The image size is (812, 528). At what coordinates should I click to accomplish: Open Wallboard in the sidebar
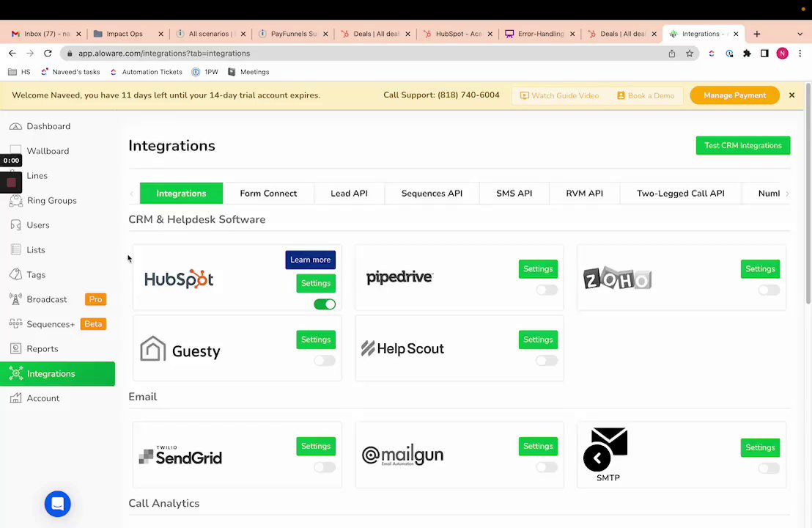tap(48, 151)
